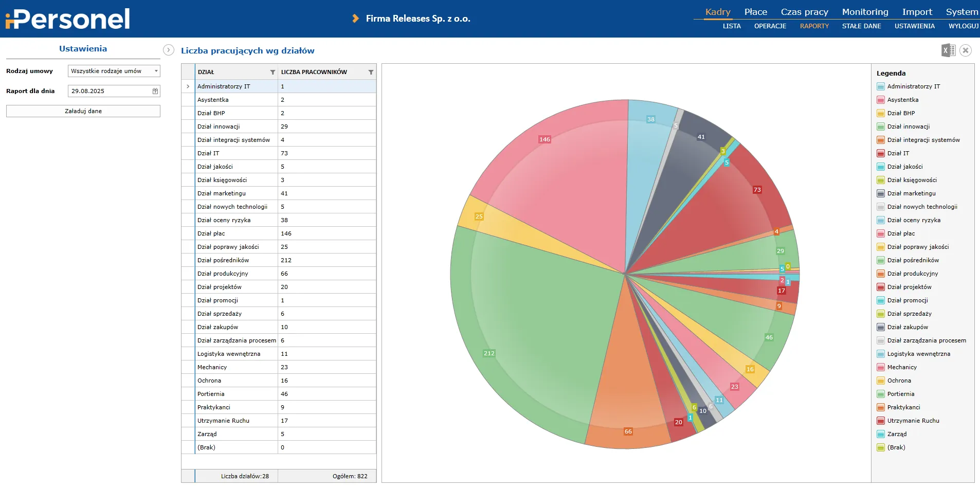
Task: Click the Dział pośredników legend color swatch
Action: pos(881,260)
